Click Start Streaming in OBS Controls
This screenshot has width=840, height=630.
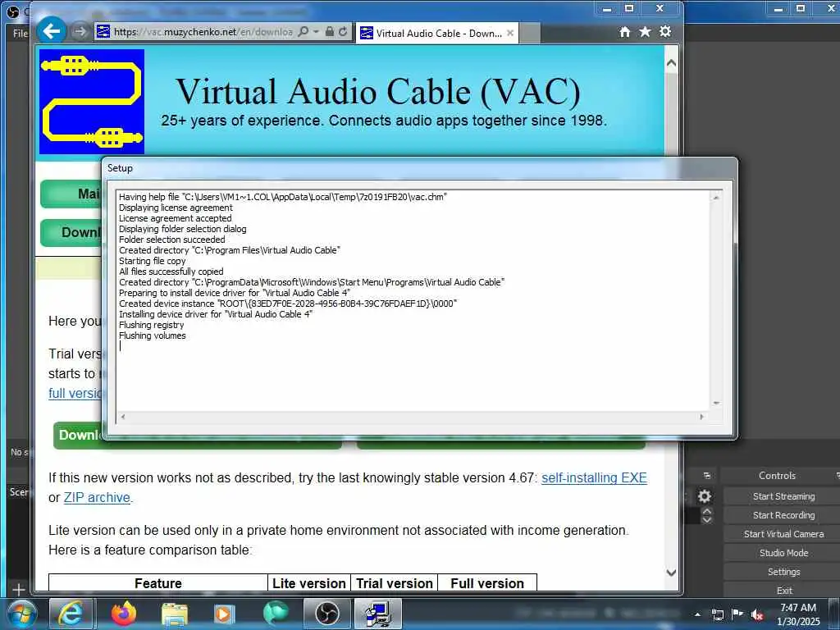coord(783,496)
